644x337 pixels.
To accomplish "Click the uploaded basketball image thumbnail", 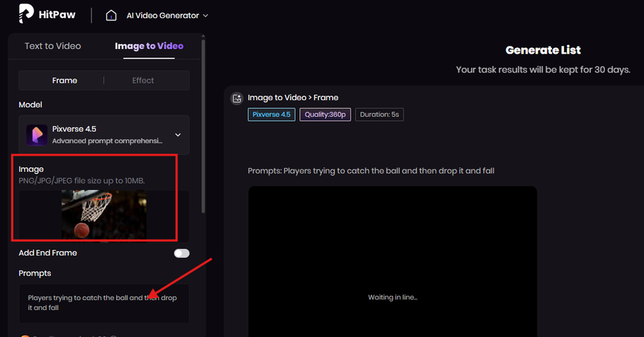I will 104,214.
